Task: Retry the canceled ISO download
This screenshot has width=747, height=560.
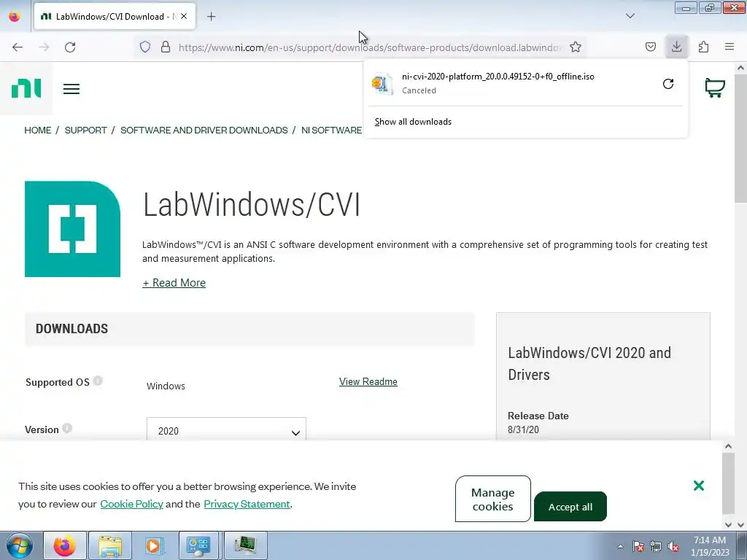Action: click(668, 85)
